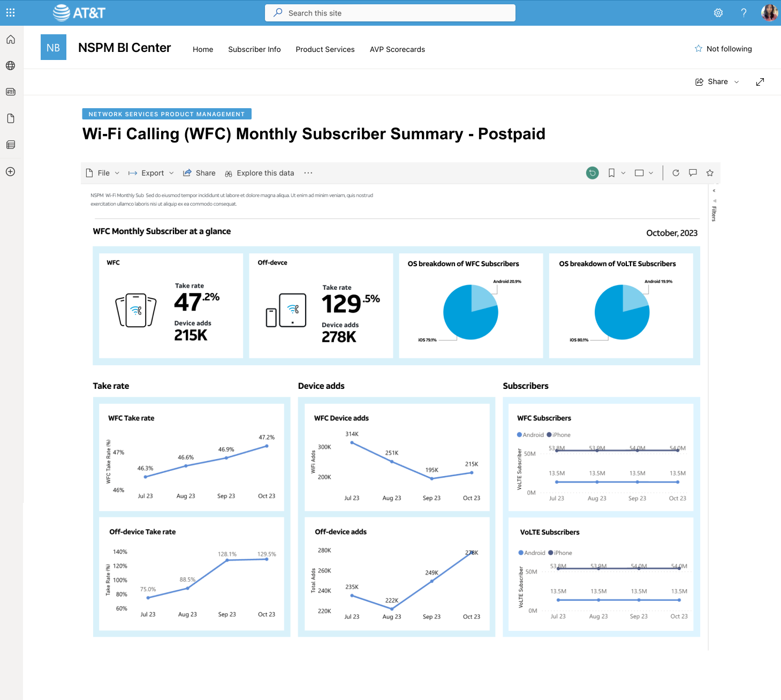
Task: Expand the bookmark dropdown arrow
Action: [x=623, y=173]
